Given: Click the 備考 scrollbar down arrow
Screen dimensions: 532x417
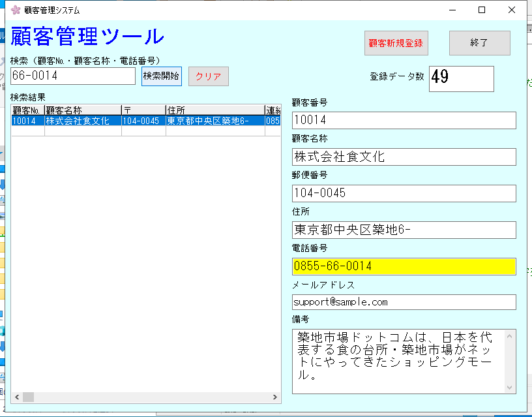Looking at the screenshot, I should (x=509, y=387).
